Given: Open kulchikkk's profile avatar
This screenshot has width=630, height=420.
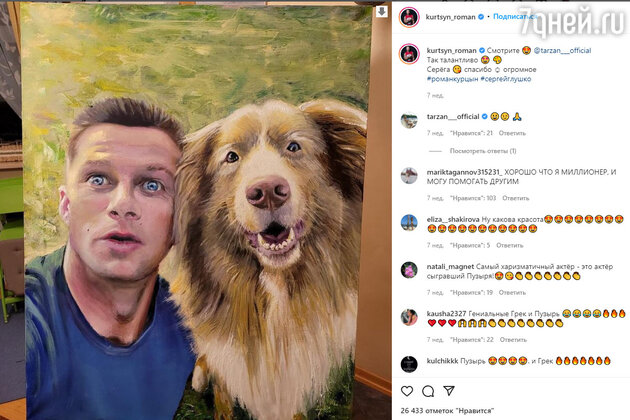Looking at the screenshot, I should [x=409, y=364].
